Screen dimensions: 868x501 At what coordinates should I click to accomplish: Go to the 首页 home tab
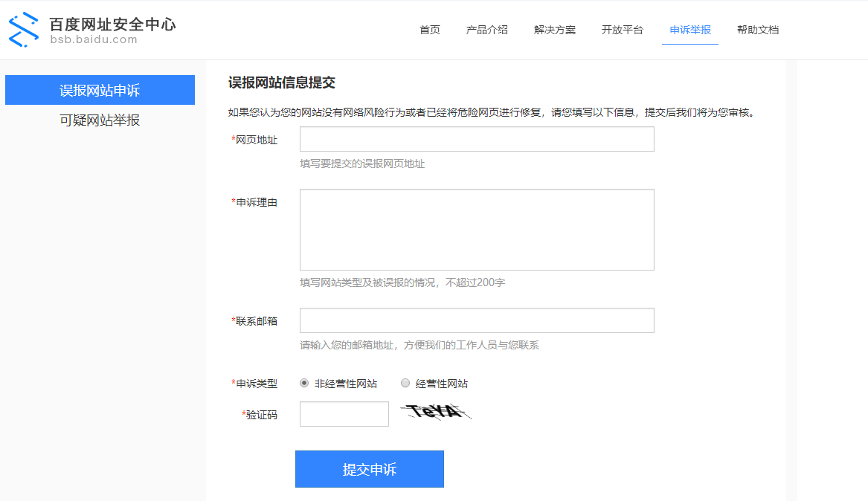click(430, 30)
